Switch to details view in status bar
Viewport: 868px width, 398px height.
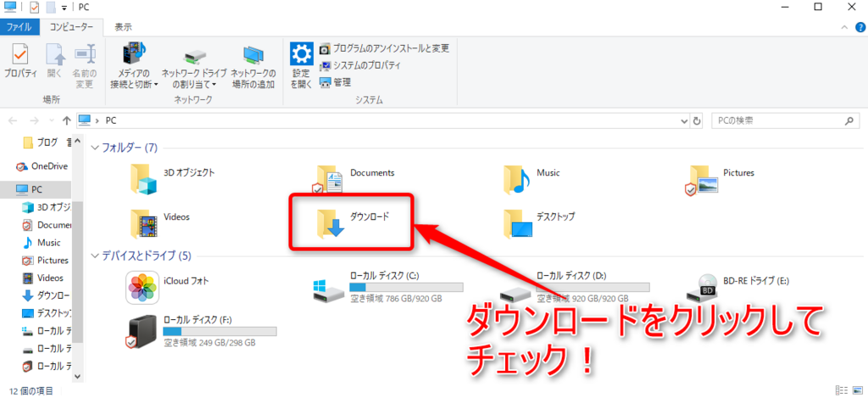click(x=842, y=391)
